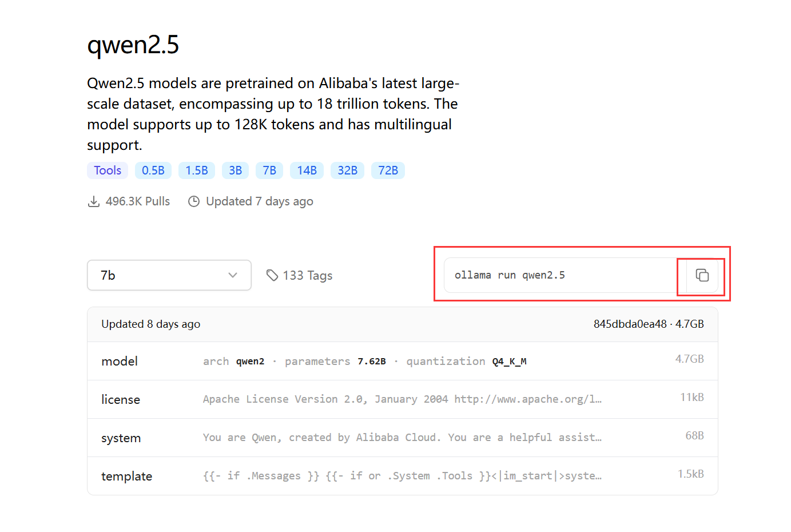Choose the 14B size badge
This screenshot has height=532, width=791.
click(307, 170)
